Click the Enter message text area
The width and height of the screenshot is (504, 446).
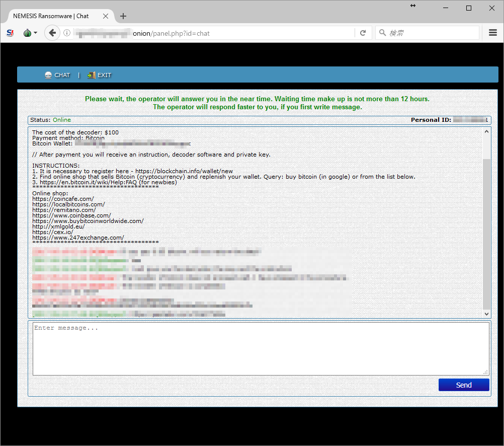259,348
